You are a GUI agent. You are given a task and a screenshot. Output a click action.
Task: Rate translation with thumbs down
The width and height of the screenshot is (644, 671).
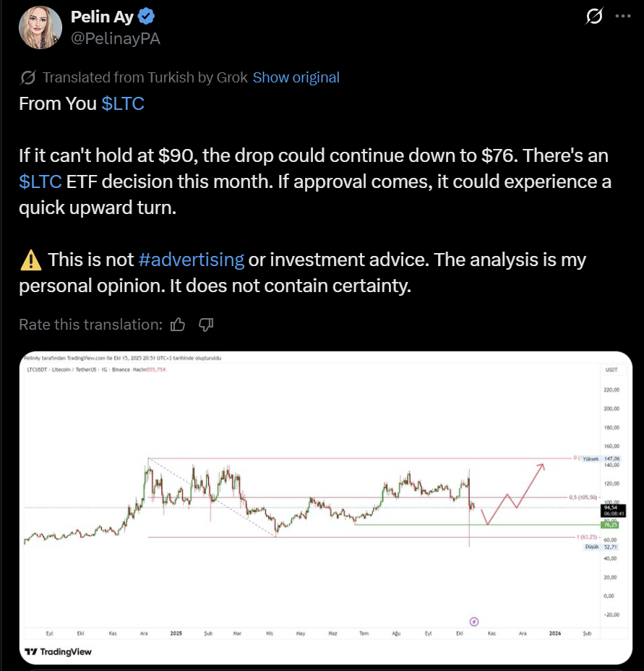[206, 325]
